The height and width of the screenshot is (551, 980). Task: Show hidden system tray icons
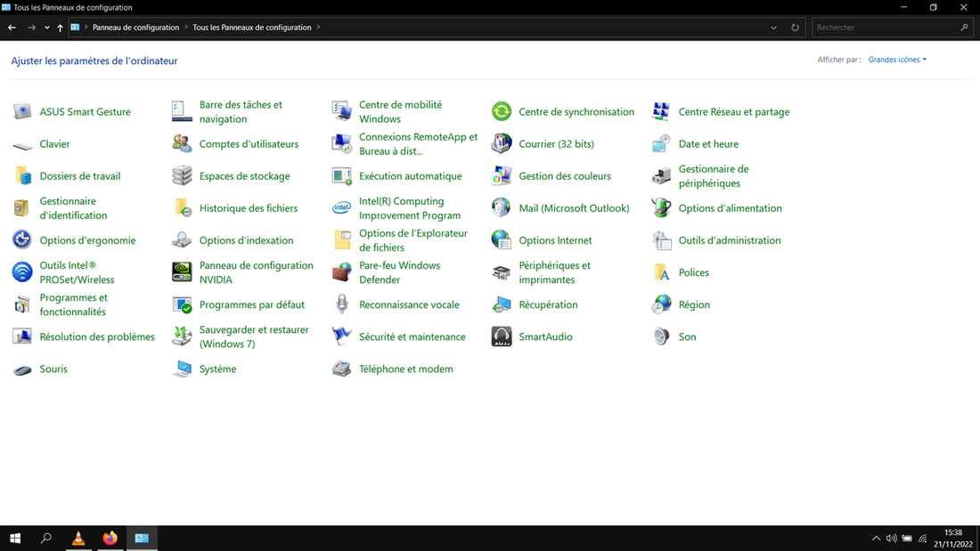point(876,539)
